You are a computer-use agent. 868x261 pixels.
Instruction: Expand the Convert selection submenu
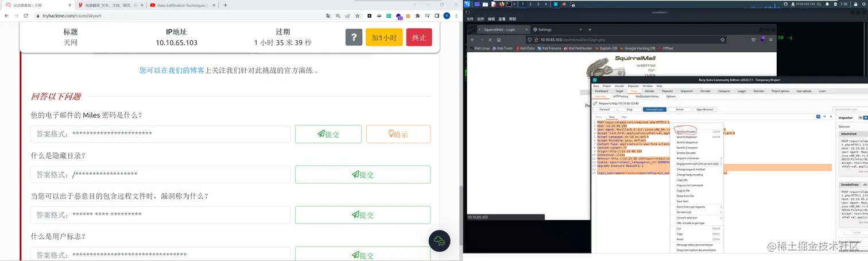697,217
